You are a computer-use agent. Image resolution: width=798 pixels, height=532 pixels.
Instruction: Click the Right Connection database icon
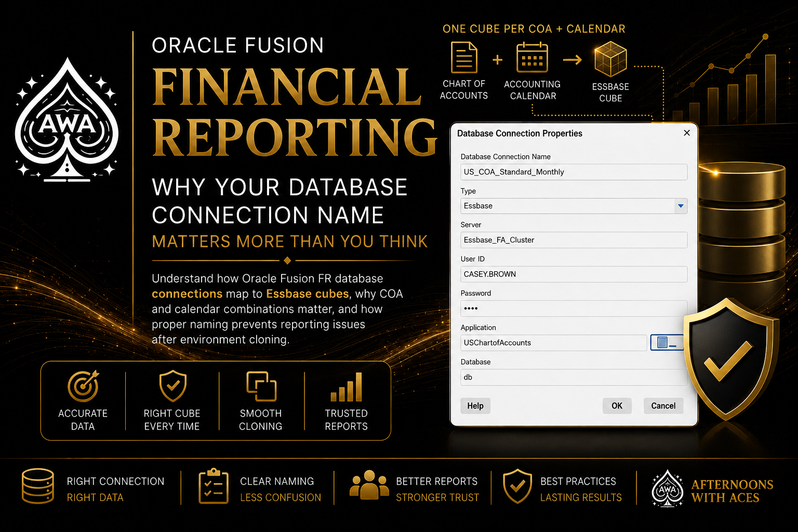pos(38,486)
